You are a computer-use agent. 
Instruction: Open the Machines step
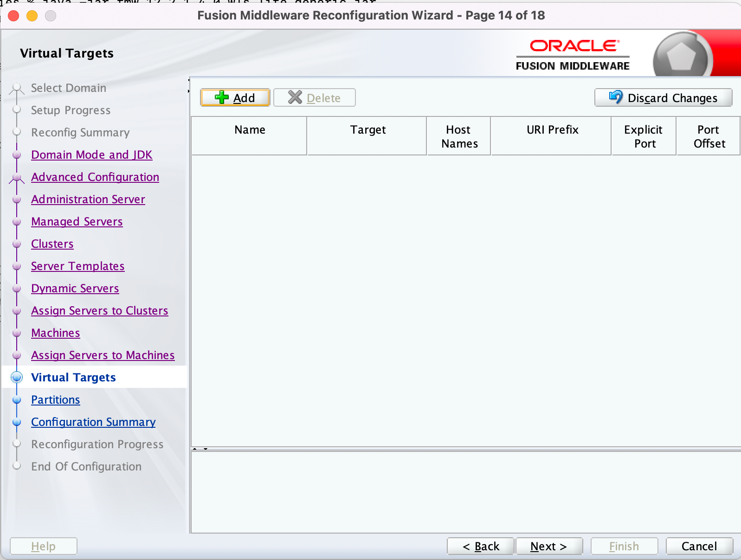55,333
